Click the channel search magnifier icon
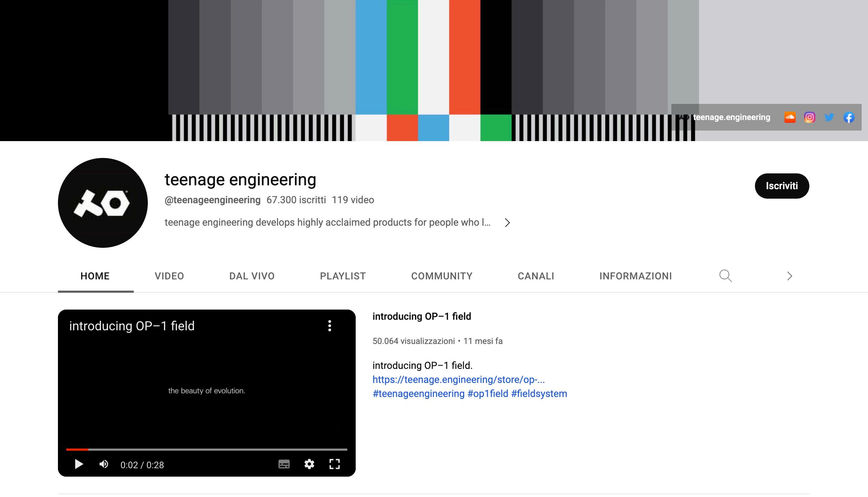Screen dimensions: 868x497 click(x=725, y=276)
